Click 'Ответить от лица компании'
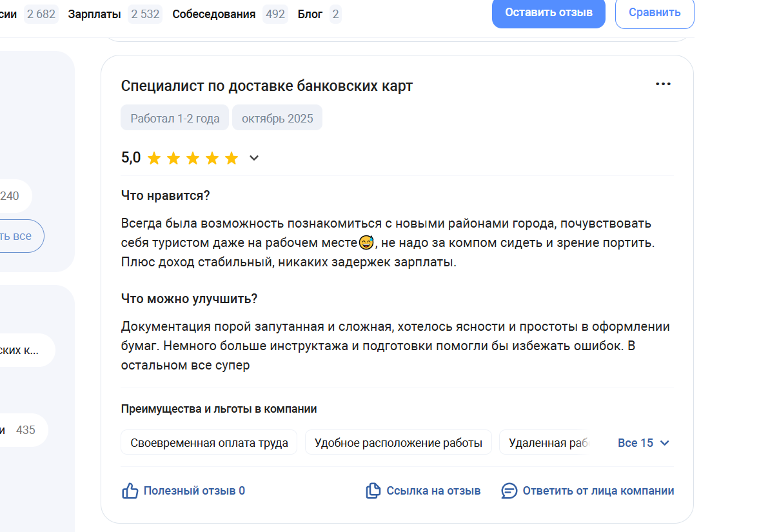The image size is (779, 532). 598,491
